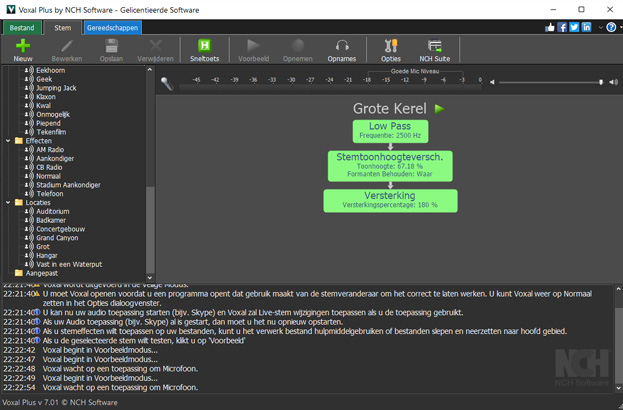Share via the Facebook icon
623x410 pixels.
pos(562,27)
